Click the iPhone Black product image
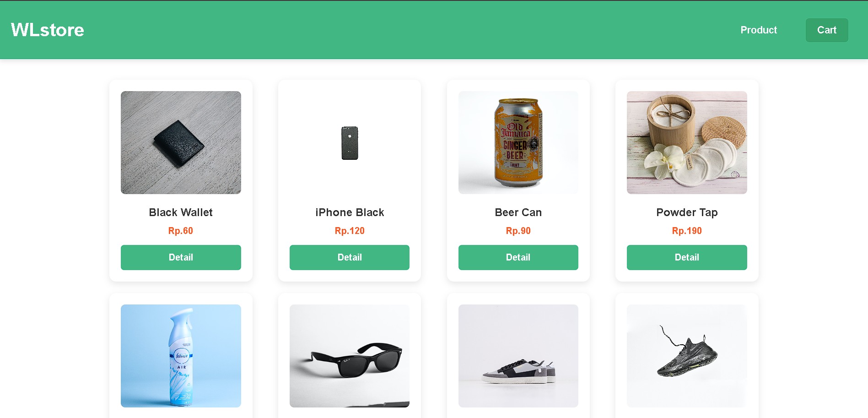868x418 pixels. point(349,142)
